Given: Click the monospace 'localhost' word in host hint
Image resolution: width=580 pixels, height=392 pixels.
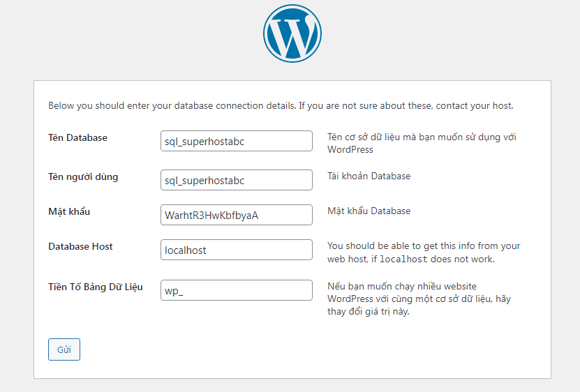Looking at the screenshot, I should (402, 259).
